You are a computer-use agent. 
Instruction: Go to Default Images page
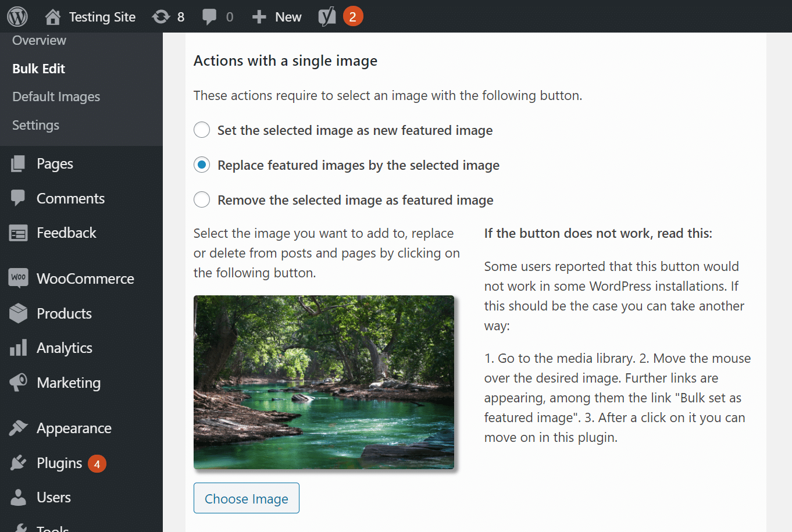[x=56, y=97]
